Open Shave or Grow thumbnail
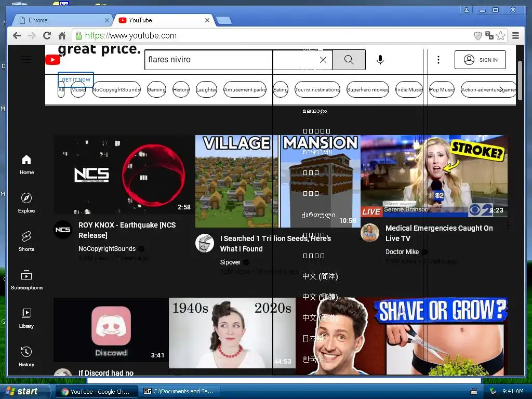532x399 pixels. (x=402, y=336)
